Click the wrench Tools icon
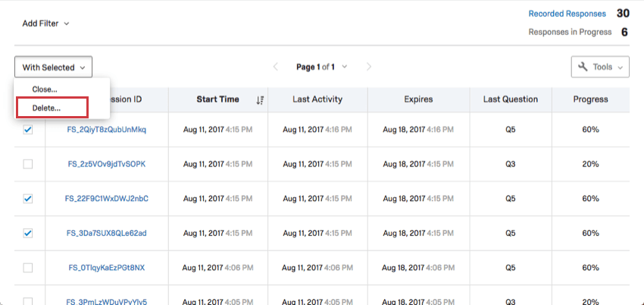The height and width of the screenshot is (305, 644). (x=583, y=67)
